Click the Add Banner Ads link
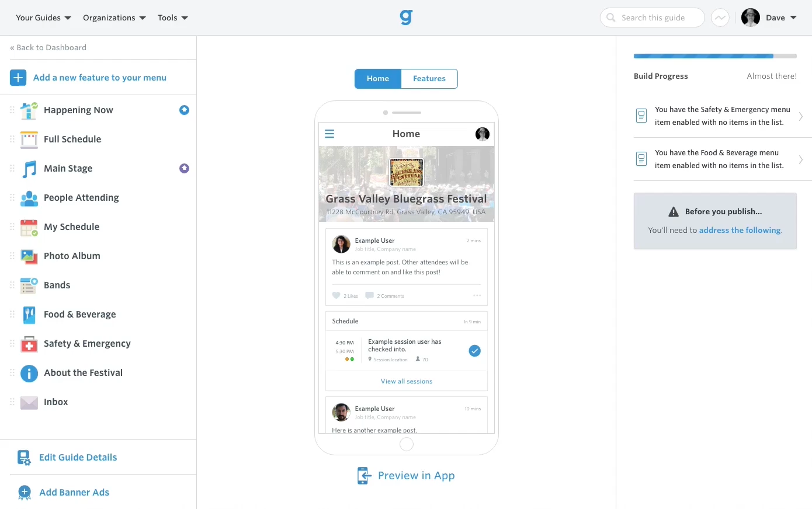Viewport: 812px width, 509px height. point(74,493)
